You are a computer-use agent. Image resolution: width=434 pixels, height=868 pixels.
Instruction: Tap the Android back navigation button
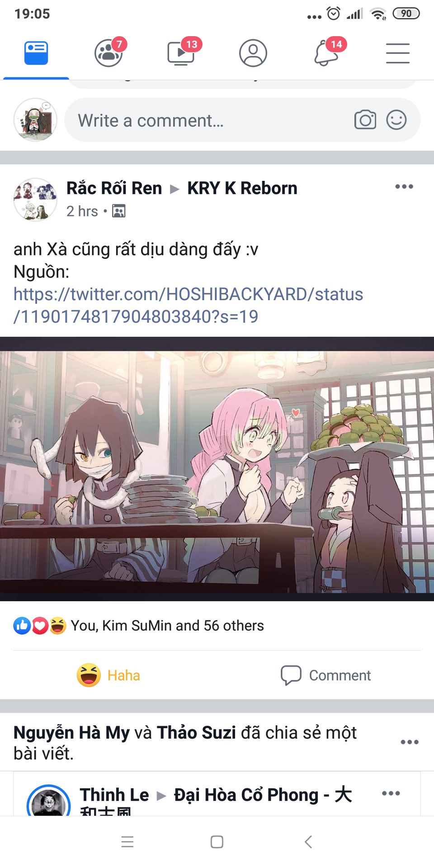coord(308,842)
